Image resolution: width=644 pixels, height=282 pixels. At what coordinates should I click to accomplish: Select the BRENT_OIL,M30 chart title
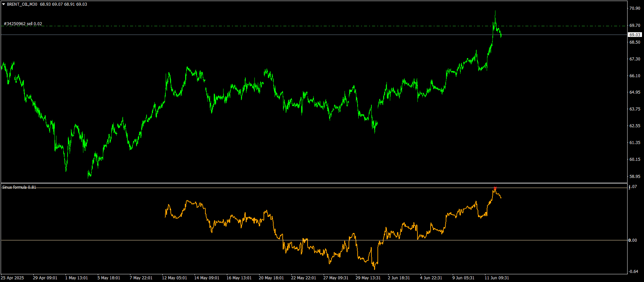click(x=22, y=4)
